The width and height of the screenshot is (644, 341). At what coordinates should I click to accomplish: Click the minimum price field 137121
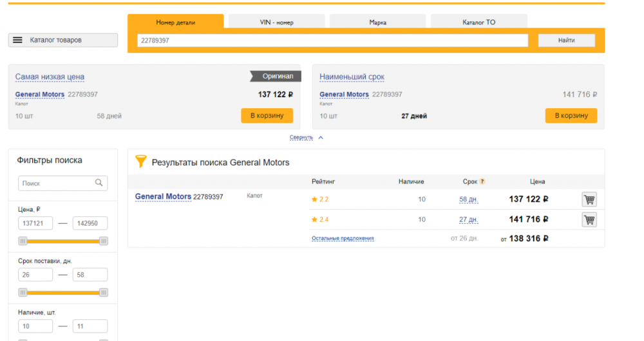(35, 223)
